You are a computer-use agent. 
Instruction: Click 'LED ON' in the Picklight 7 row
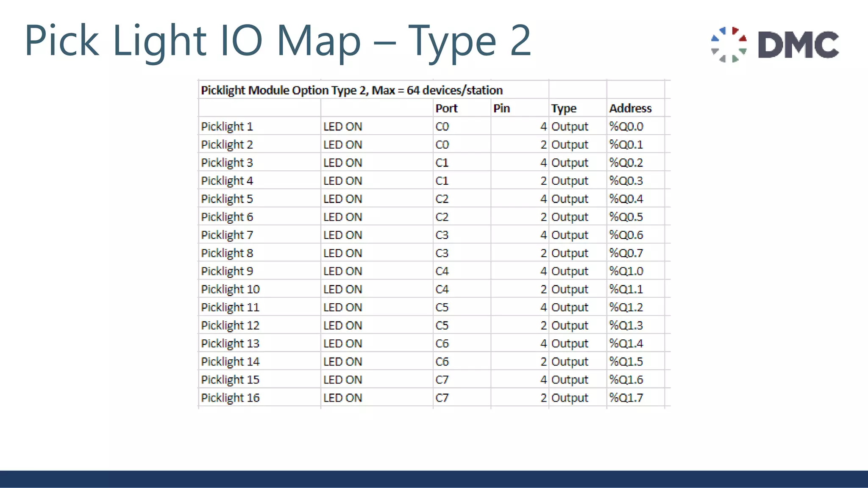click(342, 235)
